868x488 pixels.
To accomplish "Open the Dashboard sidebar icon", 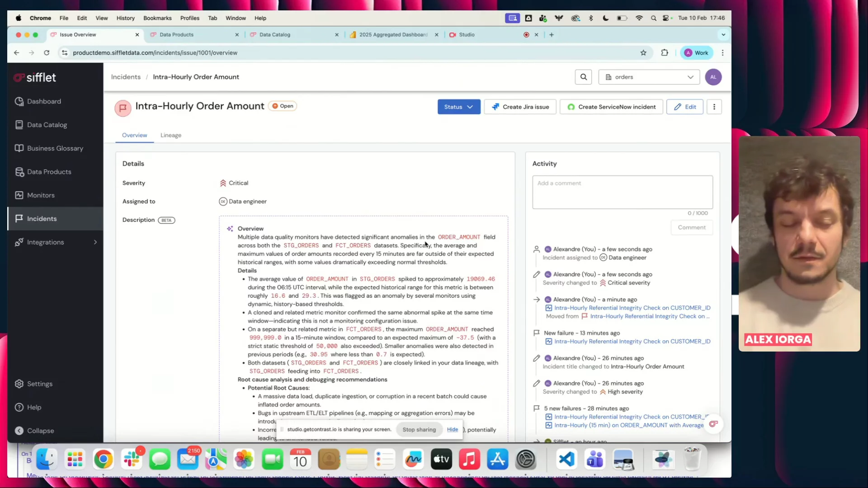I will tap(19, 101).
